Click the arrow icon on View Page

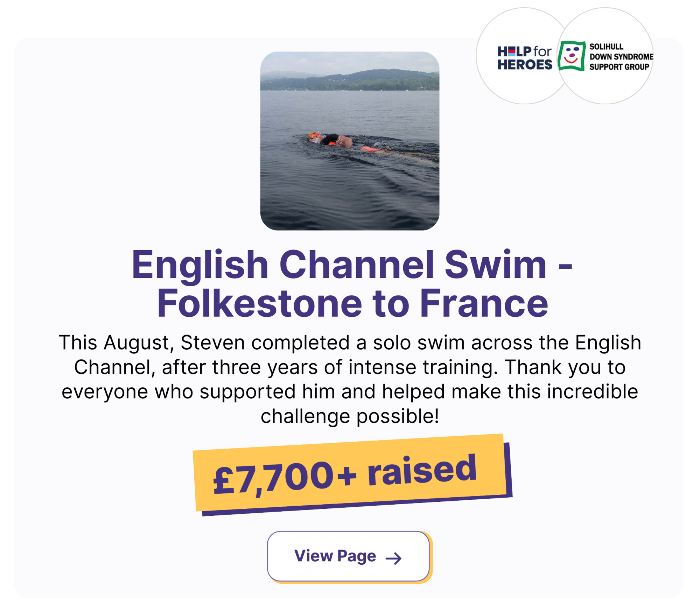coord(393,558)
